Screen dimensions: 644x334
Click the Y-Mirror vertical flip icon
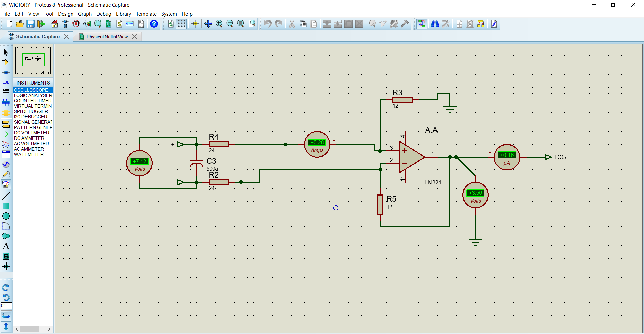pos(6,327)
